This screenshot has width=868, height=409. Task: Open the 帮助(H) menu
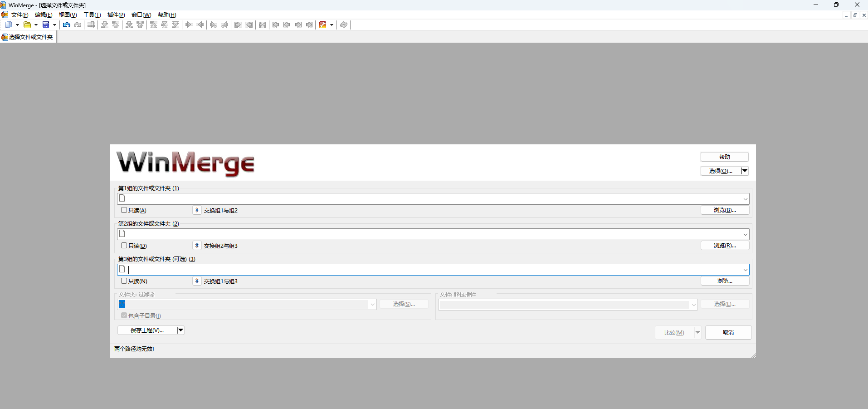167,15
